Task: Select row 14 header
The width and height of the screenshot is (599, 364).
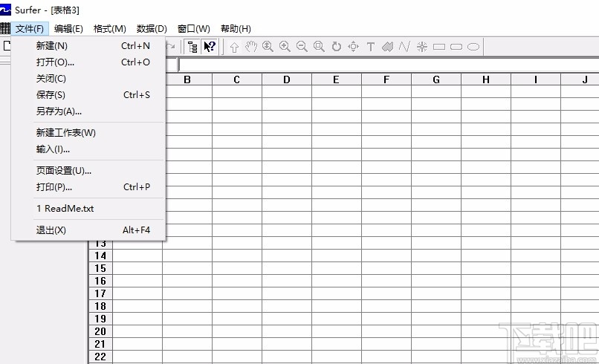Action: 100,256
